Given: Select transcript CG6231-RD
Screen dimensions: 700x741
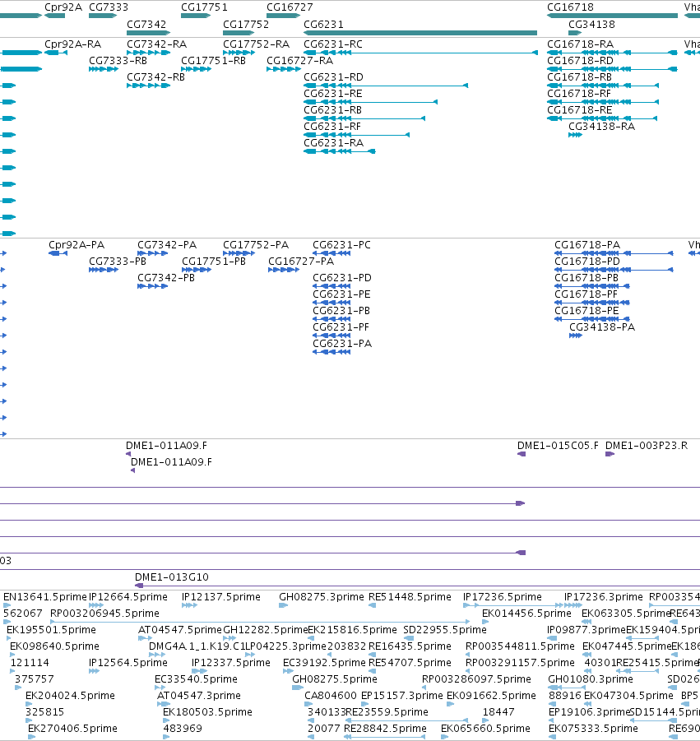Looking at the screenshot, I should click(x=333, y=77).
